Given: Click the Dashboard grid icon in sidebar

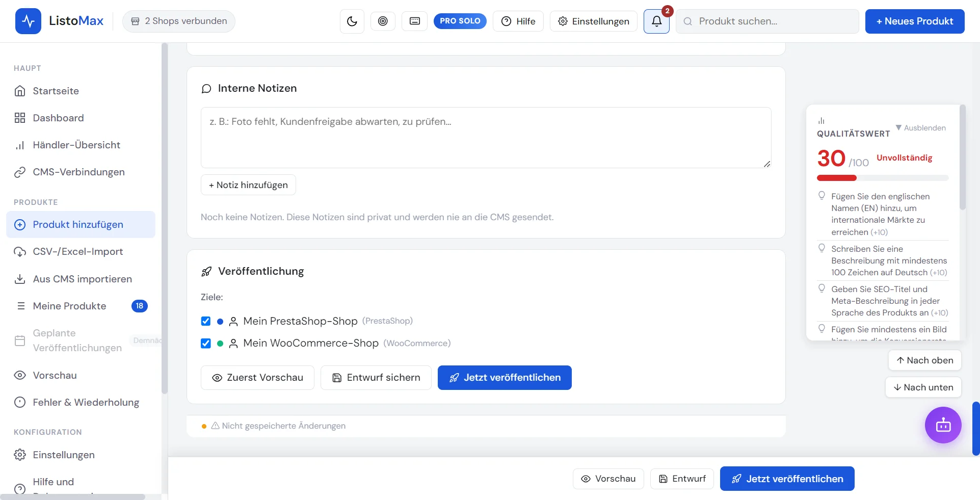Looking at the screenshot, I should click(x=20, y=118).
